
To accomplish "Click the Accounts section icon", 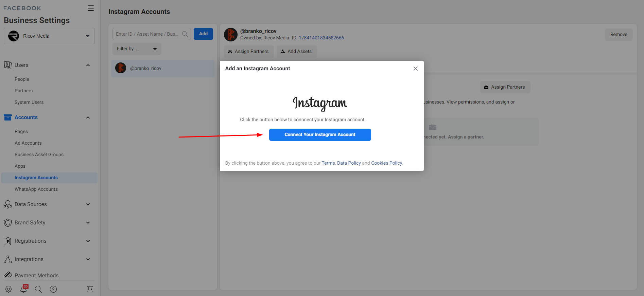I will coord(8,117).
